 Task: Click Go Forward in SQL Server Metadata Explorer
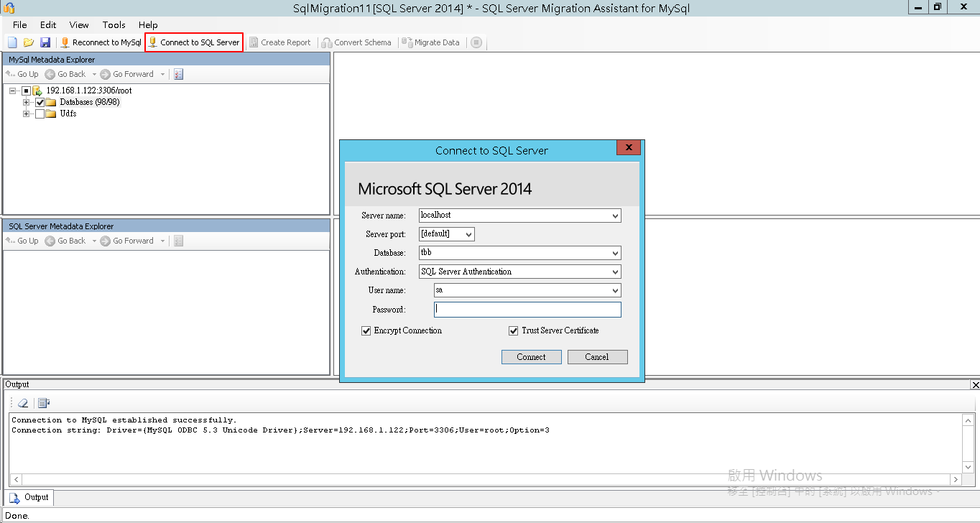(x=128, y=241)
